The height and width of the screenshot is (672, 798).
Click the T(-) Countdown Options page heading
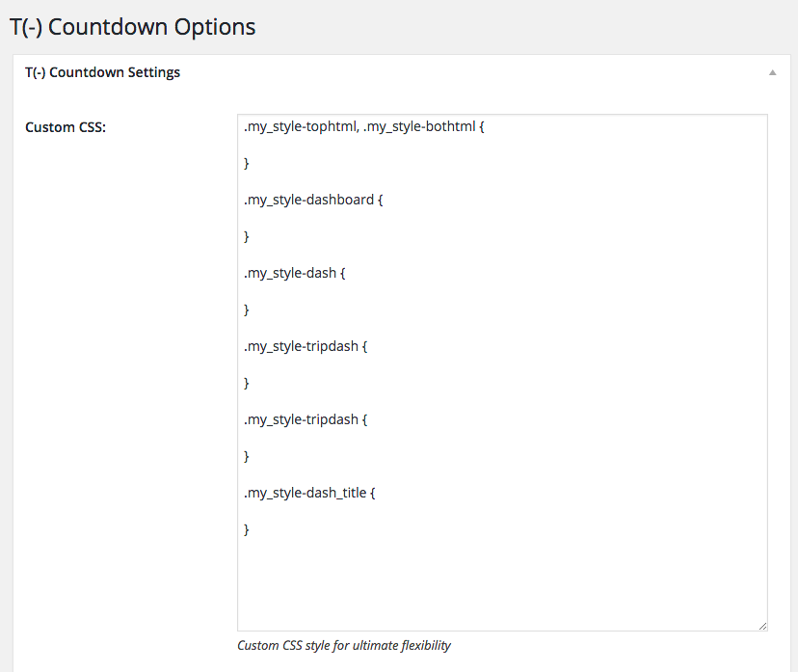(x=133, y=27)
